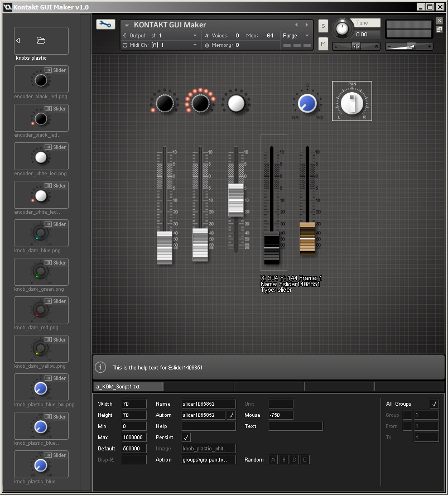The image size is (448, 495).
Task: Go to next instrument with right arrow
Action: pos(307,25)
